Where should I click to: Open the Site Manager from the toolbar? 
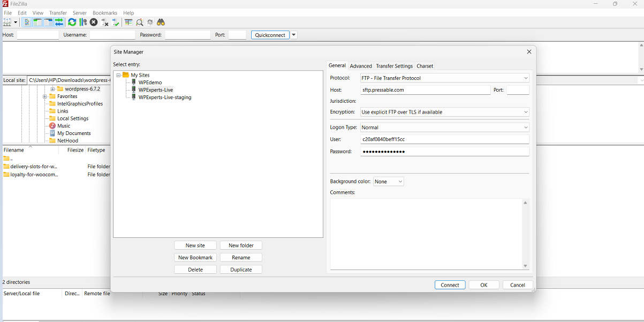point(7,22)
